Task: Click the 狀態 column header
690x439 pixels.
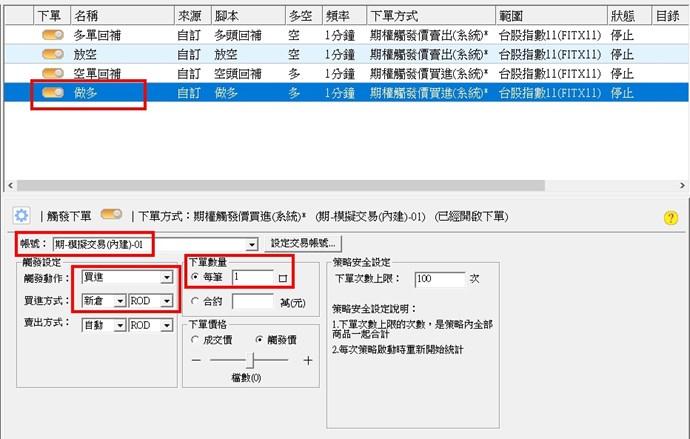Action: [x=629, y=16]
